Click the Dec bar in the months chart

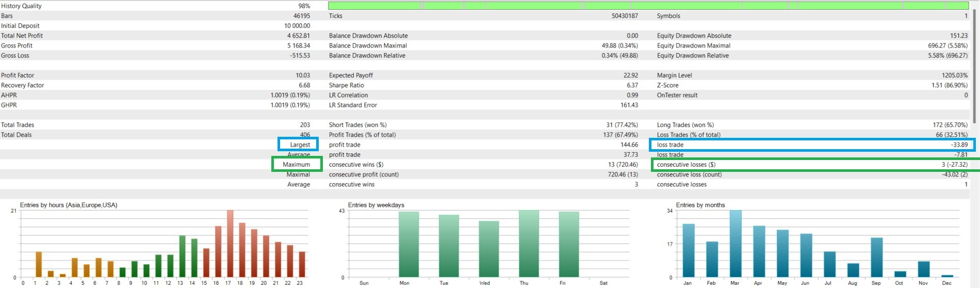(948, 276)
